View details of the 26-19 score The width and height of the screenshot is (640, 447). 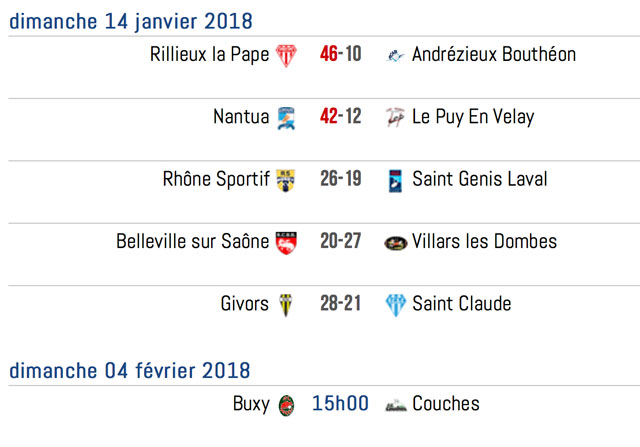(340, 179)
